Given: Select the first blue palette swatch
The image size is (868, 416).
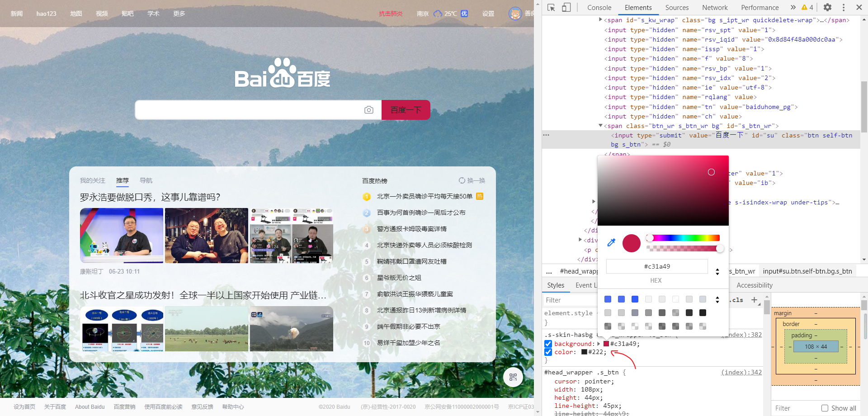Looking at the screenshot, I should tap(608, 299).
